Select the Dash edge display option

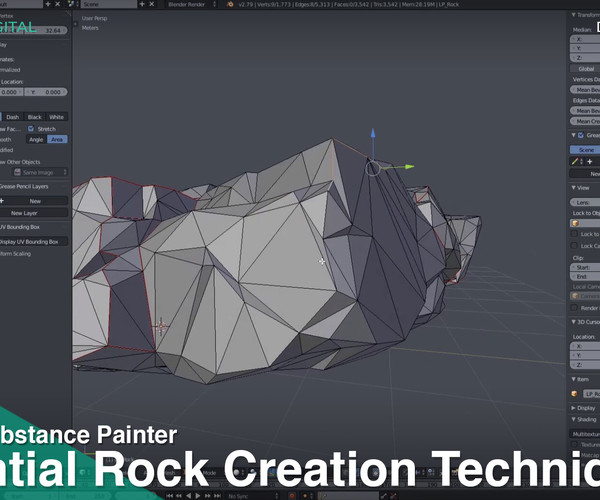click(x=13, y=117)
